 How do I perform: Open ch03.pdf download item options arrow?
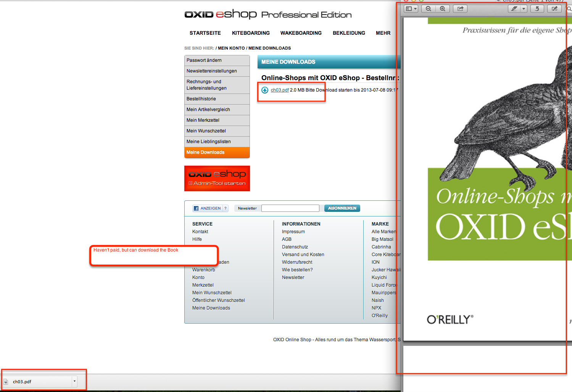tap(74, 381)
